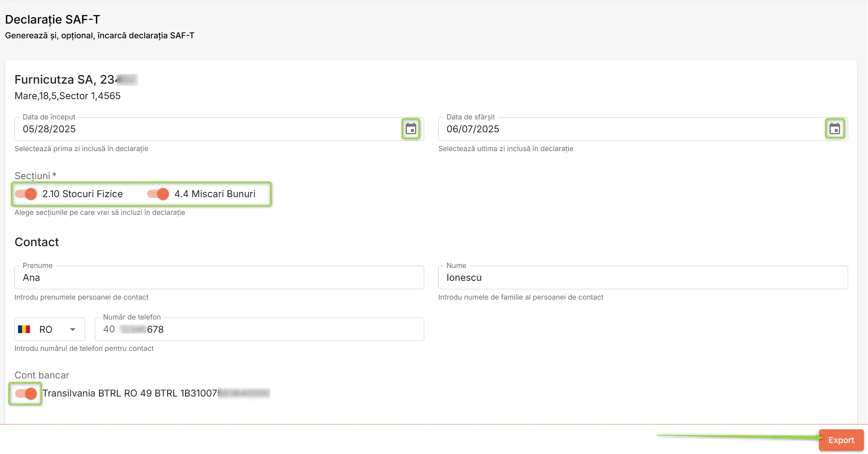This screenshot has height=454, width=868.
Task: Click the Export button
Action: click(x=841, y=440)
